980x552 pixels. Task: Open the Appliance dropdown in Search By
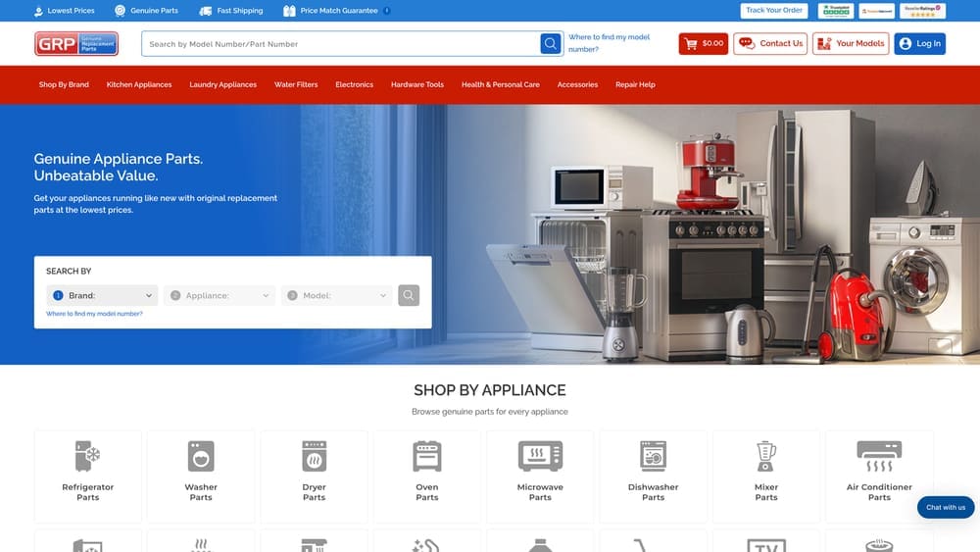(220, 295)
